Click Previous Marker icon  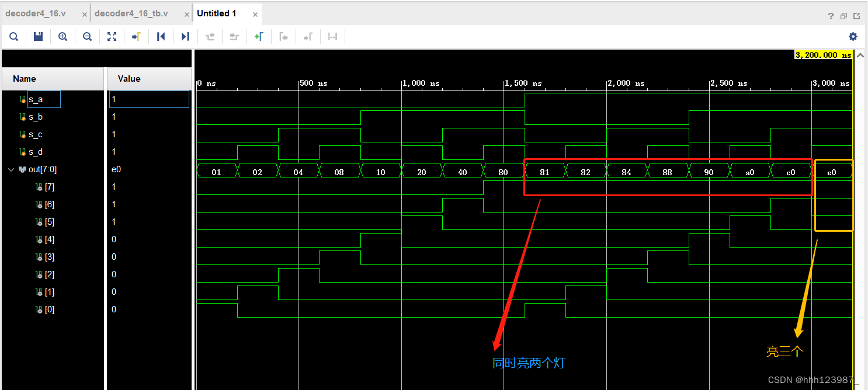(283, 37)
